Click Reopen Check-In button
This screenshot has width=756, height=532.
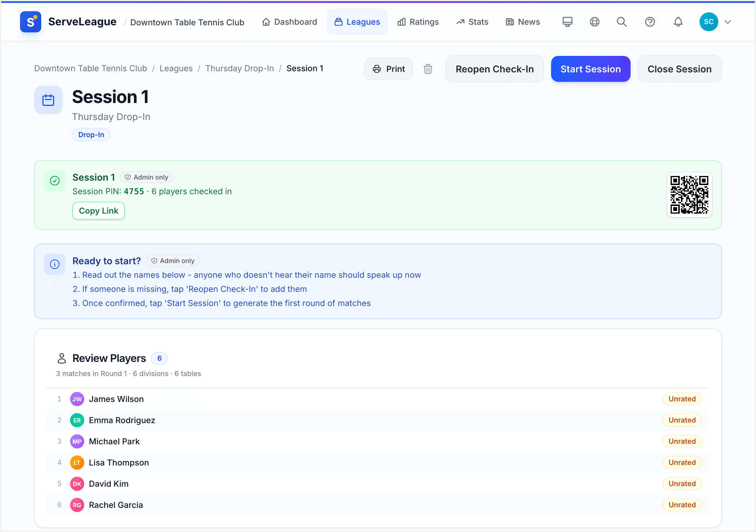(x=495, y=69)
